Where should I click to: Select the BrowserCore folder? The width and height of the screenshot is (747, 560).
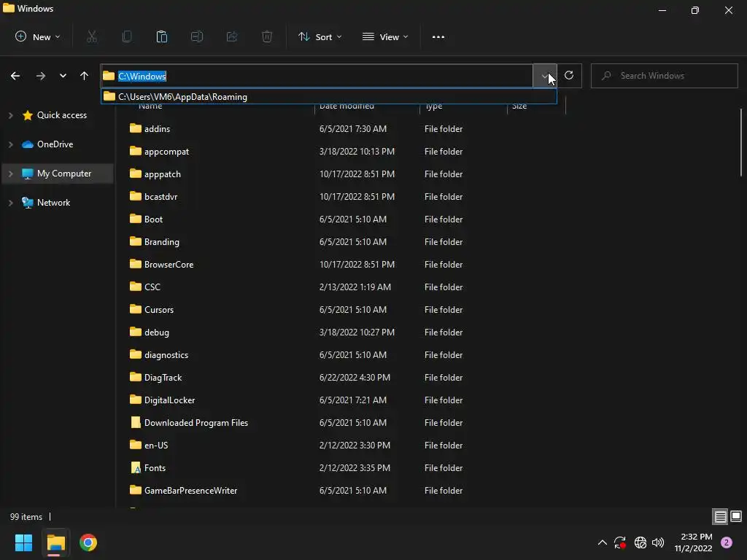(x=169, y=264)
